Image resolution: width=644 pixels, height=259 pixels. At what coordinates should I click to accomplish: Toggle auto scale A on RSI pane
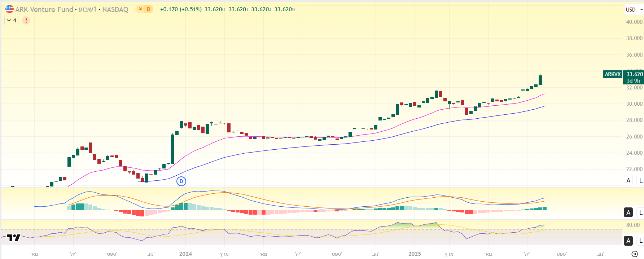click(628, 241)
